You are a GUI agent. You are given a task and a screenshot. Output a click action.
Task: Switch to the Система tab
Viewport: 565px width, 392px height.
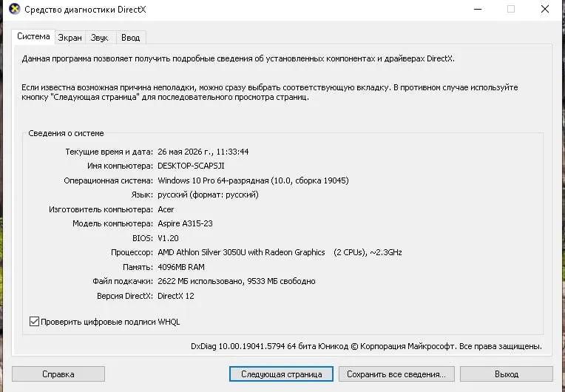pyautogui.click(x=33, y=37)
